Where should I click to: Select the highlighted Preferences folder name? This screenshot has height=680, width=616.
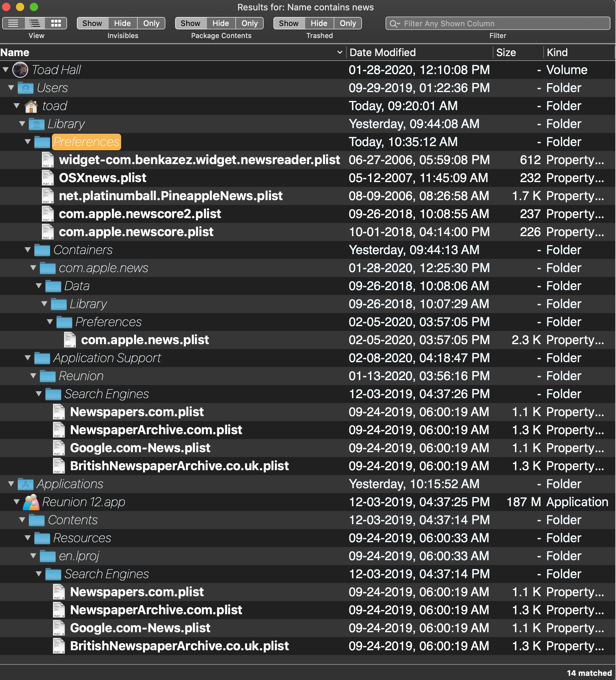[x=87, y=142]
